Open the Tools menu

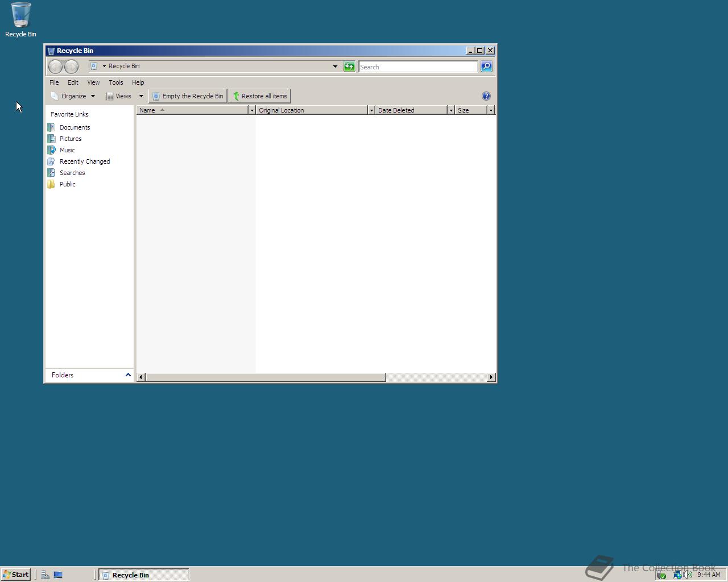(x=116, y=82)
